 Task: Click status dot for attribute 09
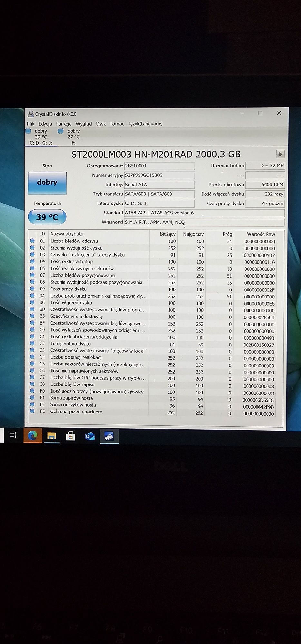(x=32, y=289)
